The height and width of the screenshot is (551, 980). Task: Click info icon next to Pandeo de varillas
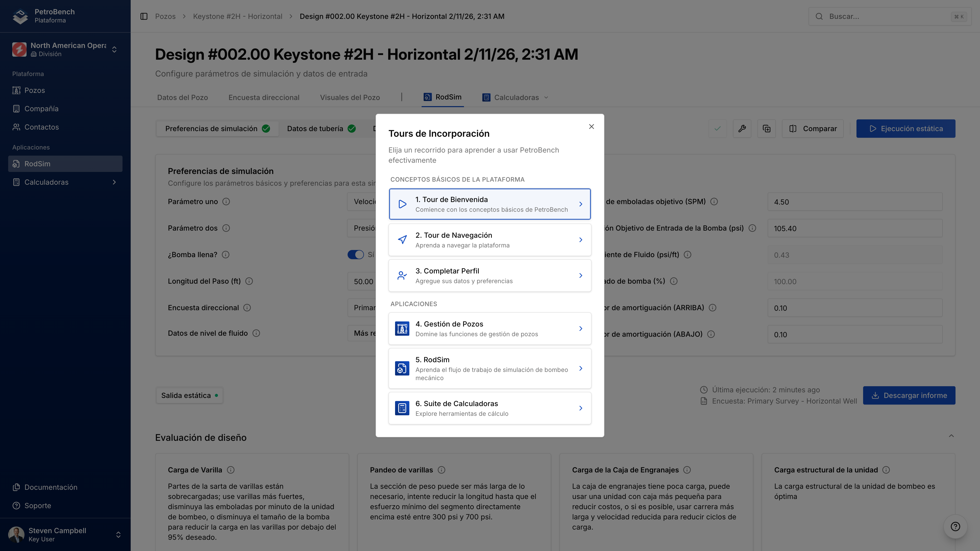[x=441, y=470]
